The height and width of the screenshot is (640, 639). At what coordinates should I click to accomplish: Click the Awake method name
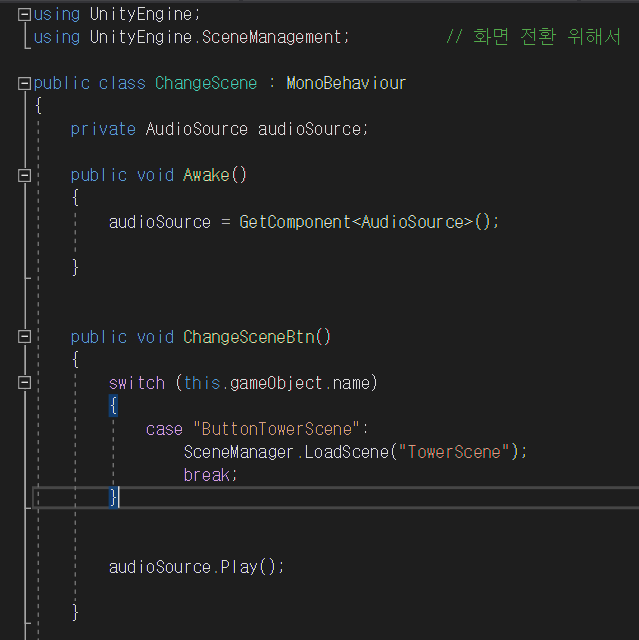(x=206, y=175)
